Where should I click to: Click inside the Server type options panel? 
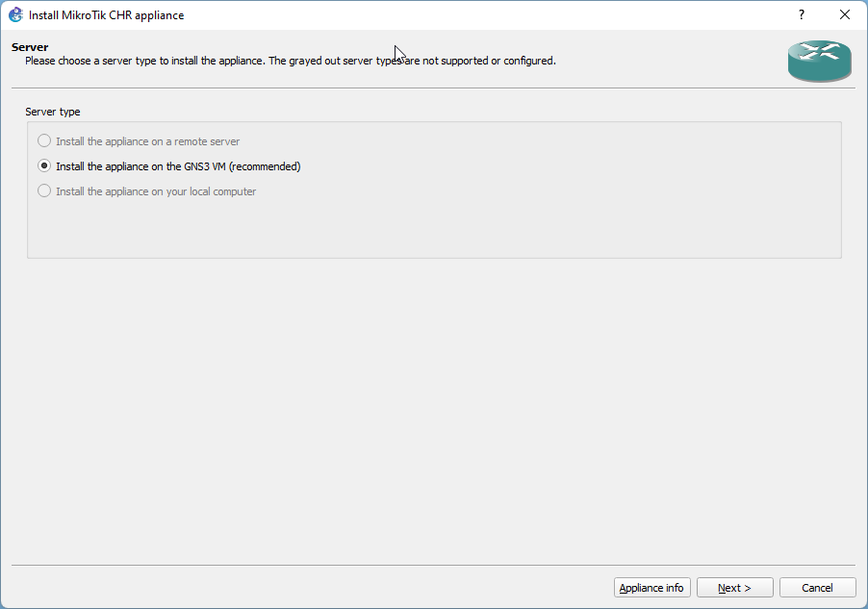tap(433, 226)
